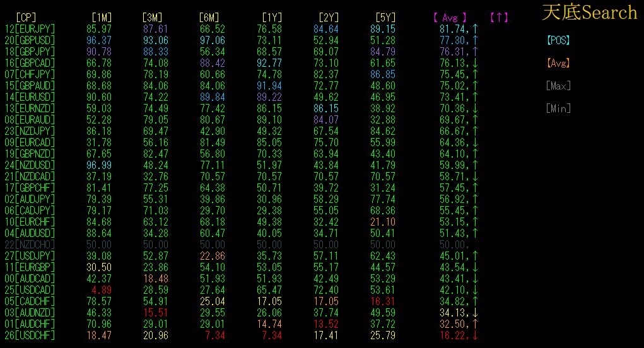Click the 86.85 5Y value for CHFJPY
The height and width of the screenshot is (348, 644).
tap(383, 74)
